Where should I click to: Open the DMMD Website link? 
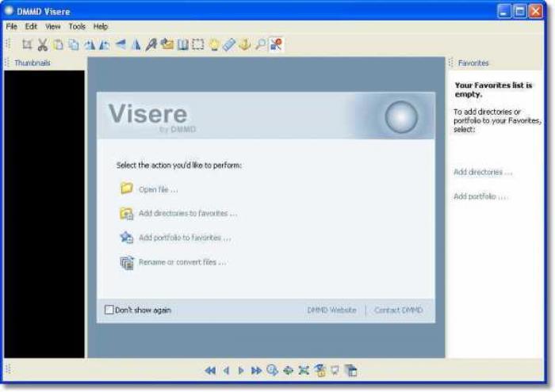click(331, 310)
